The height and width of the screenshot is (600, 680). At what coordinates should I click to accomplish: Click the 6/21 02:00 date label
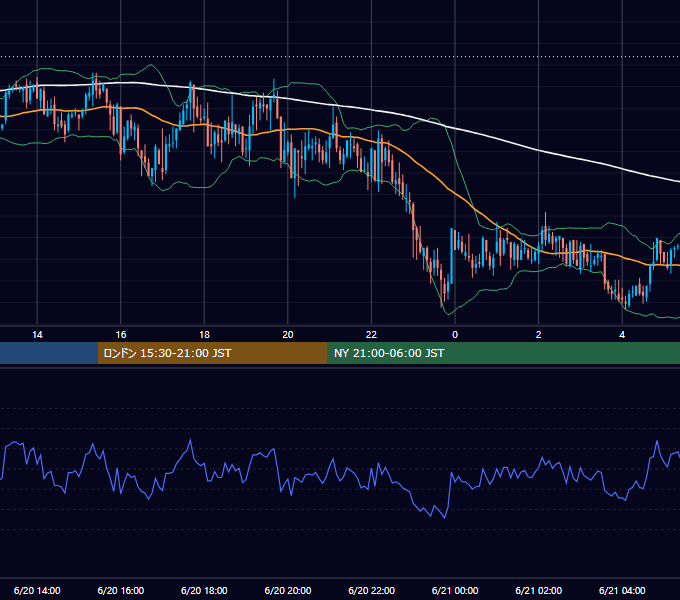click(539, 590)
